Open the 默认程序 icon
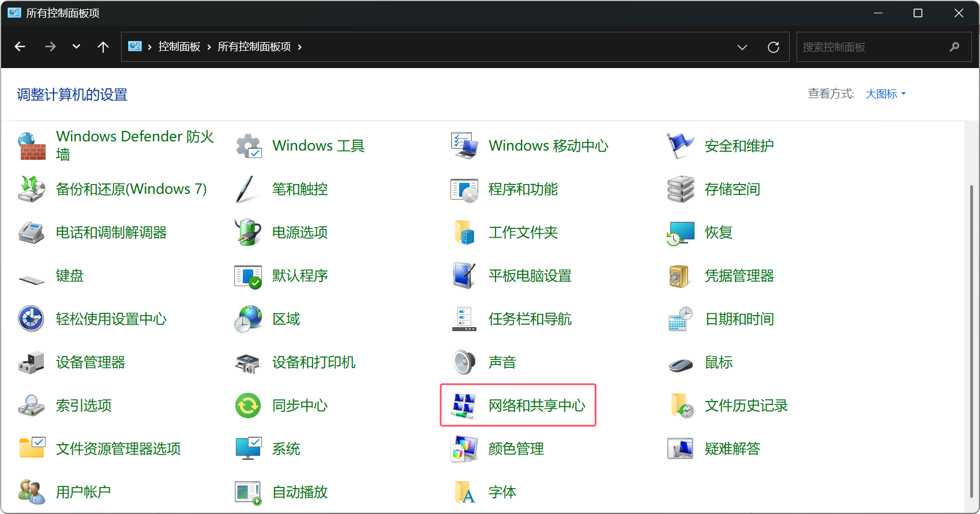This screenshot has width=980, height=514. 248,276
